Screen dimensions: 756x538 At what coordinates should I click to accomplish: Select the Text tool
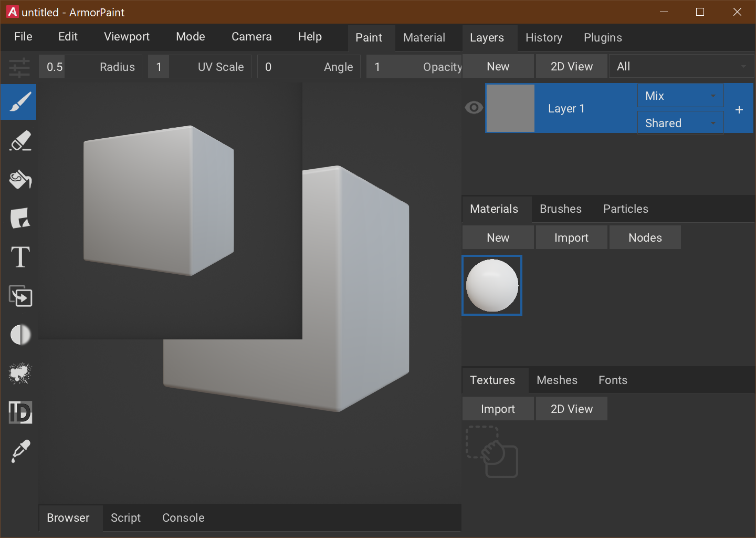pyautogui.click(x=19, y=257)
